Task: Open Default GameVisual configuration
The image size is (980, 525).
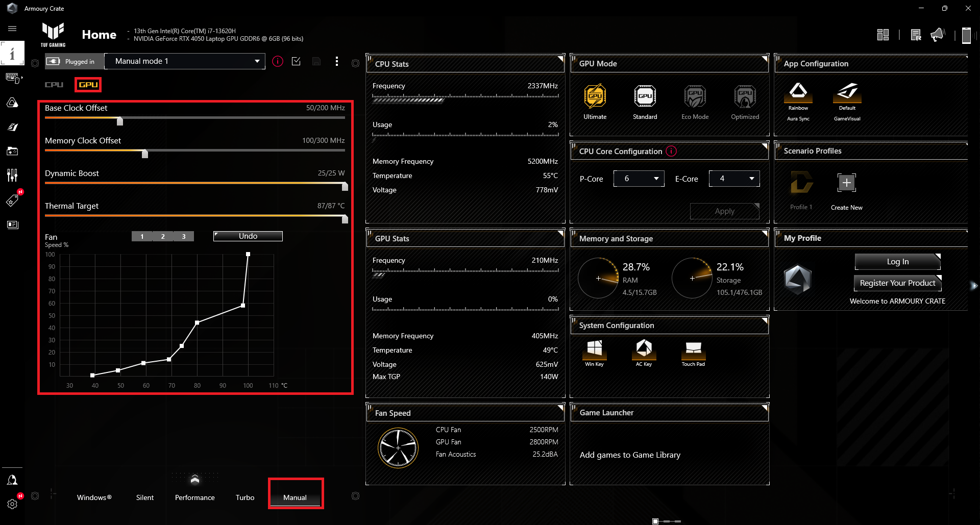Action: [x=847, y=92]
